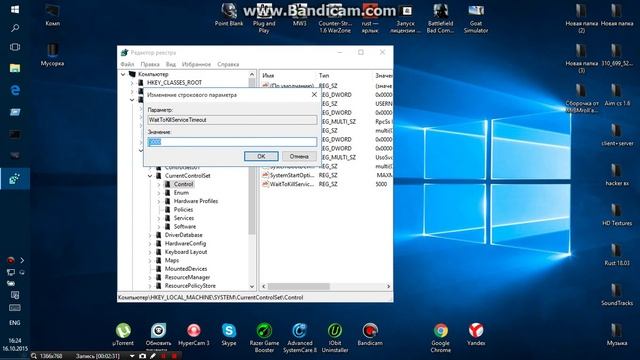This screenshot has width=640, height=360.
Task: Open the Windows Start button
Action: click(15, 9)
